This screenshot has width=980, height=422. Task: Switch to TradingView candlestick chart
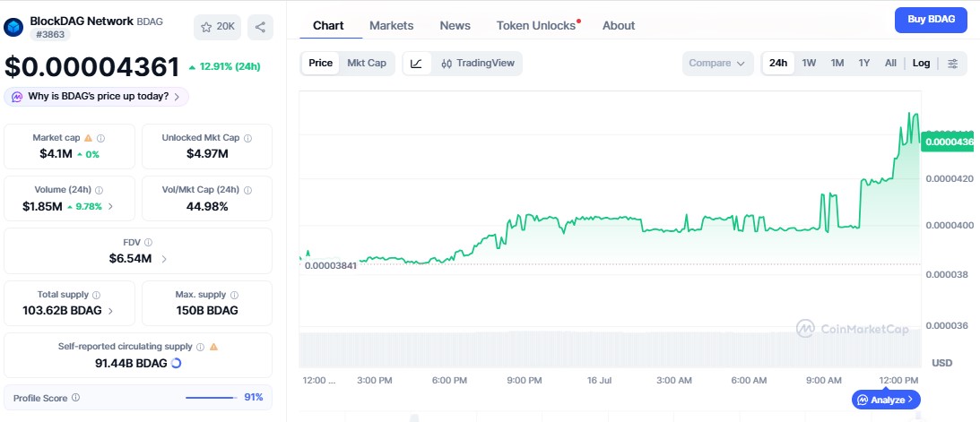pyautogui.click(x=478, y=63)
